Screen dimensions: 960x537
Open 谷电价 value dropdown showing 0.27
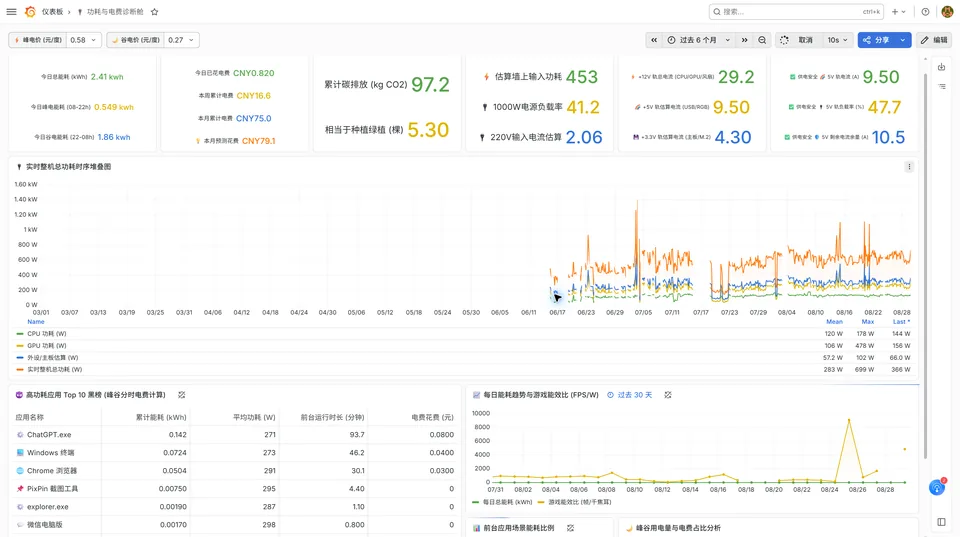[x=181, y=40]
